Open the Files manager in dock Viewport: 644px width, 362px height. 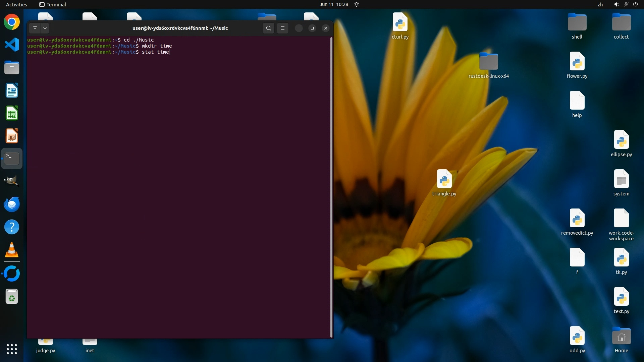pos(12,68)
